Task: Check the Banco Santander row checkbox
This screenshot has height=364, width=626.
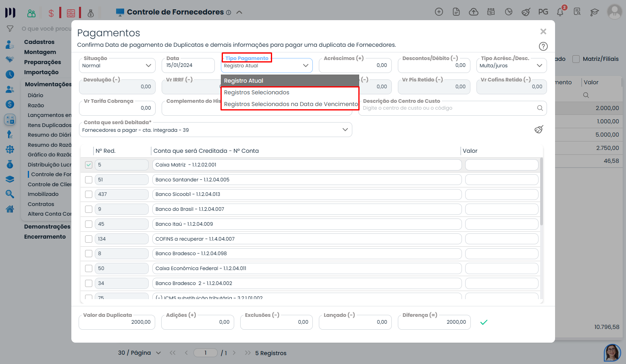Action: pyautogui.click(x=89, y=180)
